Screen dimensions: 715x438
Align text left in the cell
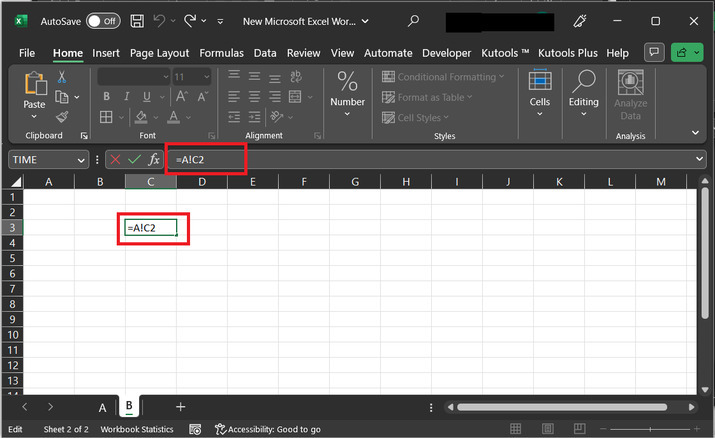point(234,97)
